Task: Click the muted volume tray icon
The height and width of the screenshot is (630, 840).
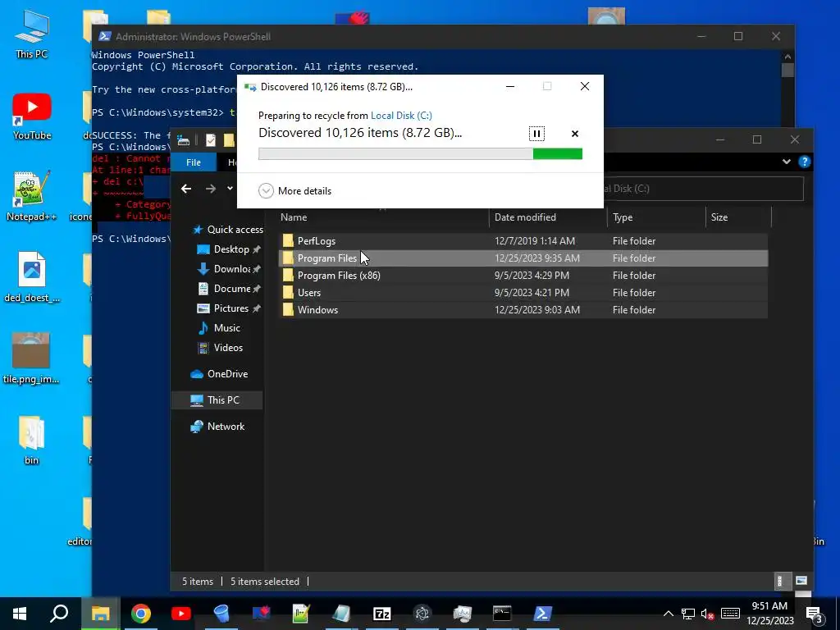Action: 708,614
